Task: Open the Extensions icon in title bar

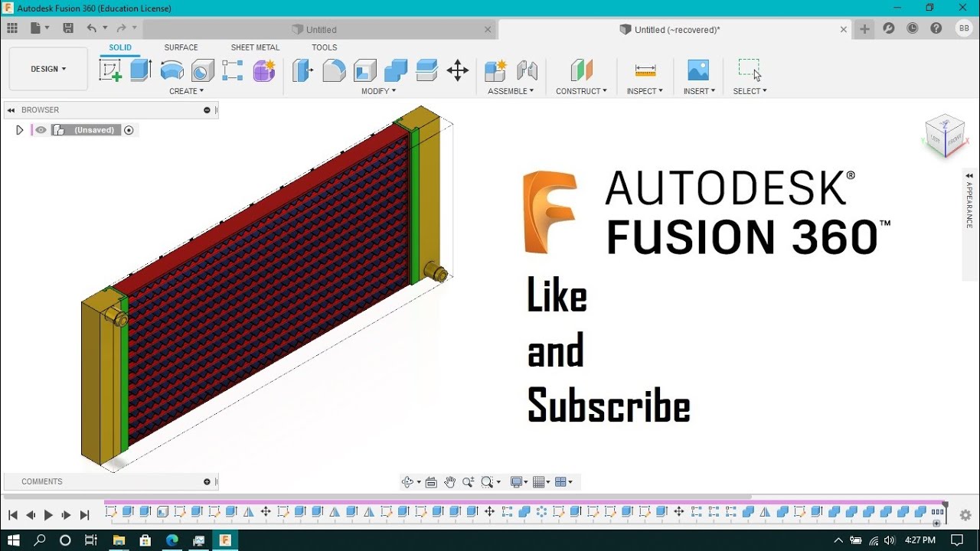Action: pyautogui.click(x=888, y=28)
